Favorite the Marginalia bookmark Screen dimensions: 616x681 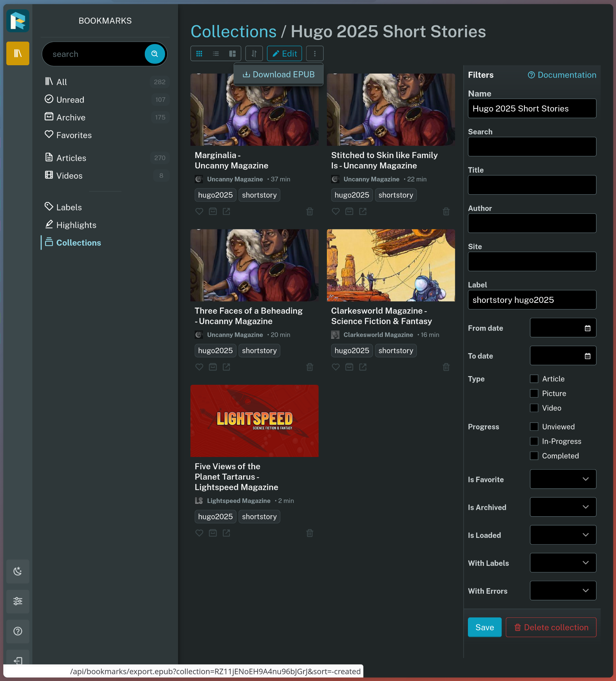click(199, 211)
